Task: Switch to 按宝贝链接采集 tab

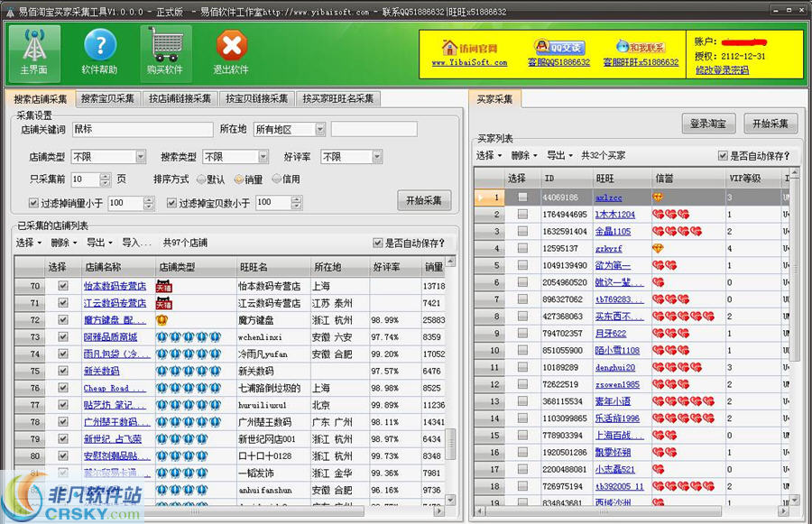Action: pos(256,98)
